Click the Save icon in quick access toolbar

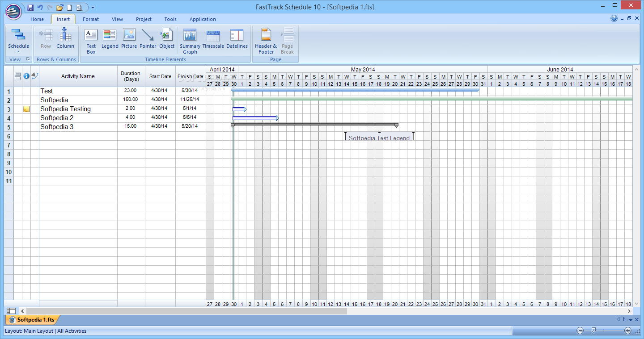(x=30, y=7)
